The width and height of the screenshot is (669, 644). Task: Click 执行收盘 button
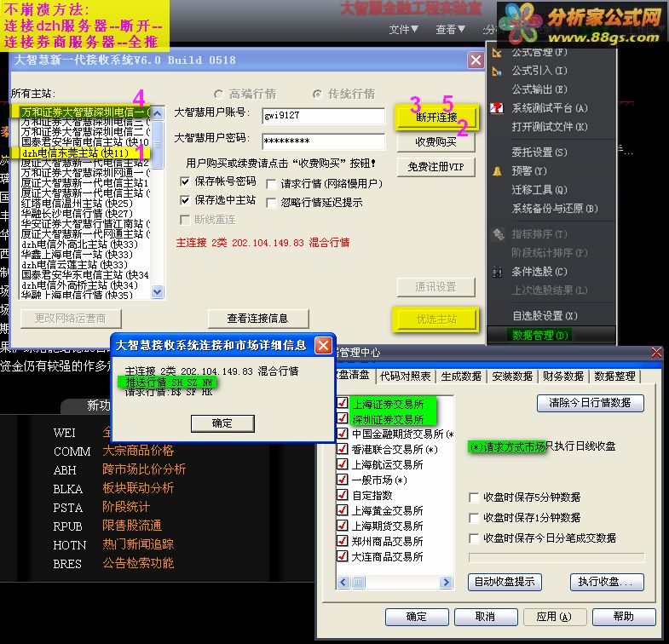(x=606, y=582)
